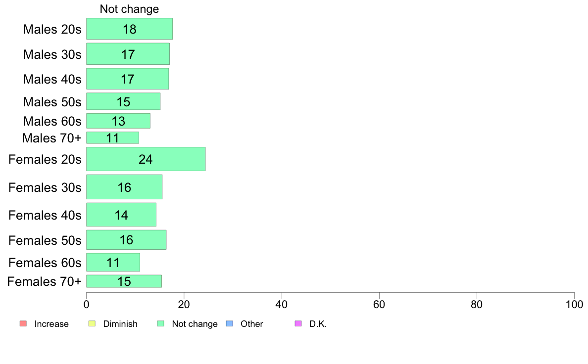Click the 40 tick on x-axis
This screenshot has width=588, height=364.
point(282,304)
